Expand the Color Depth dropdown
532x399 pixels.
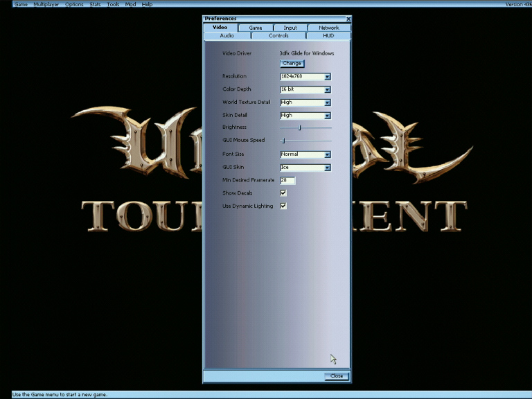pos(328,89)
